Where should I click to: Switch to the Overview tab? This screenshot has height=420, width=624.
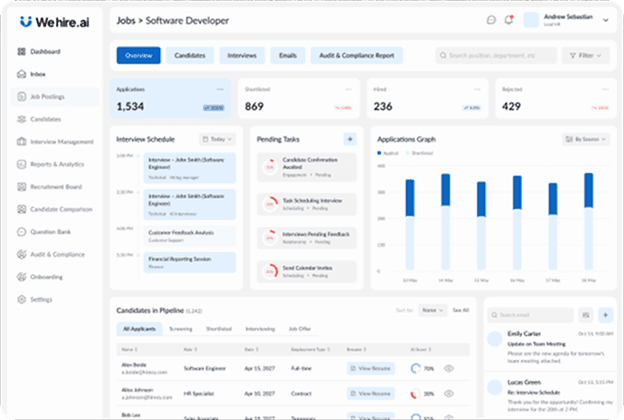138,55
